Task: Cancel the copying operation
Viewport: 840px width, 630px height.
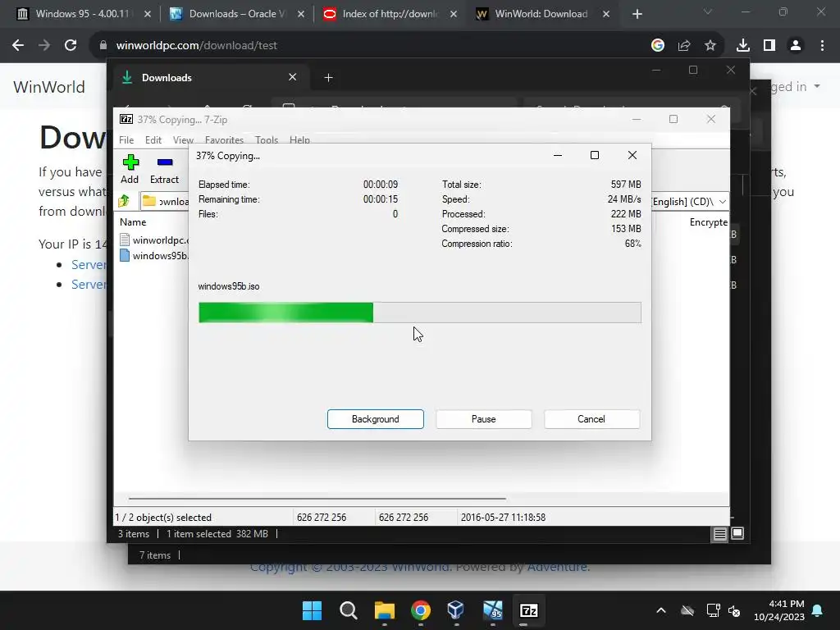Action: coord(591,419)
